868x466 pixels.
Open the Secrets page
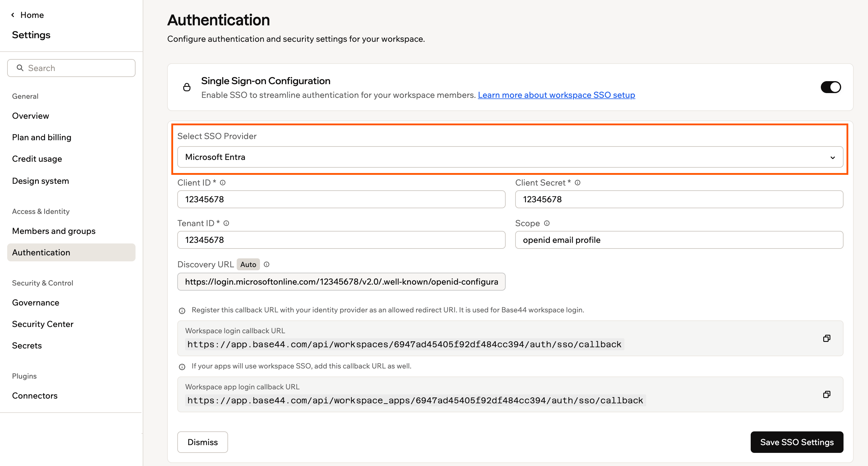(27, 345)
